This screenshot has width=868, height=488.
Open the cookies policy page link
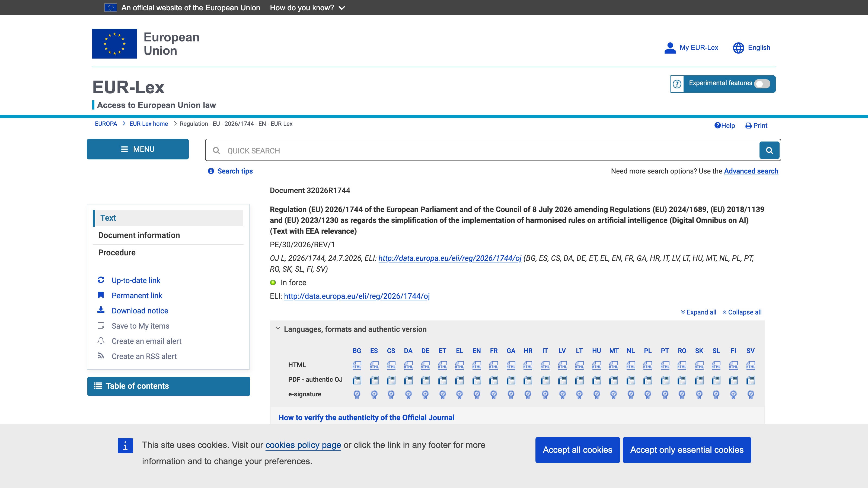click(x=303, y=445)
